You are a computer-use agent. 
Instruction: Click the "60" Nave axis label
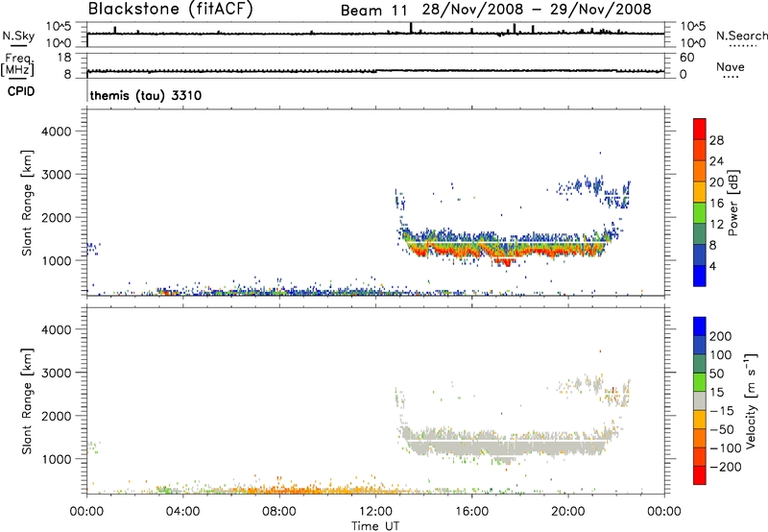[x=686, y=58]
